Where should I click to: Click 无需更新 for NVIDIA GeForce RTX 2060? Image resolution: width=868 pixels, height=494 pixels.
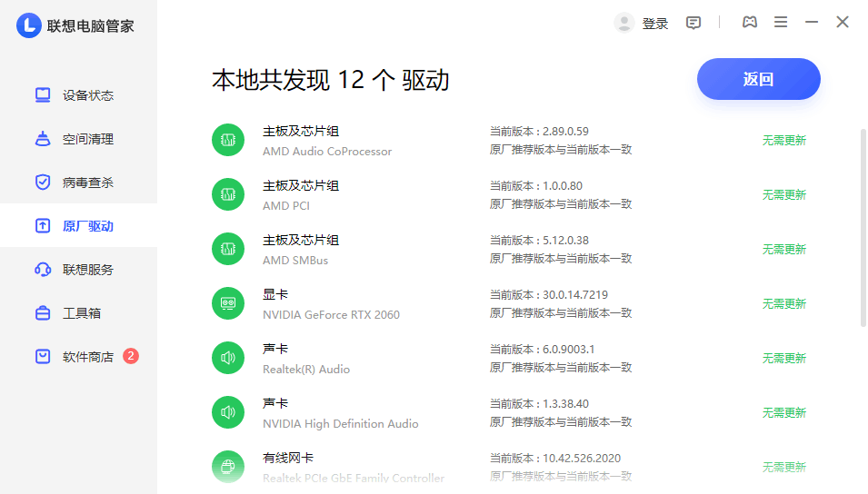pos(783,303)
